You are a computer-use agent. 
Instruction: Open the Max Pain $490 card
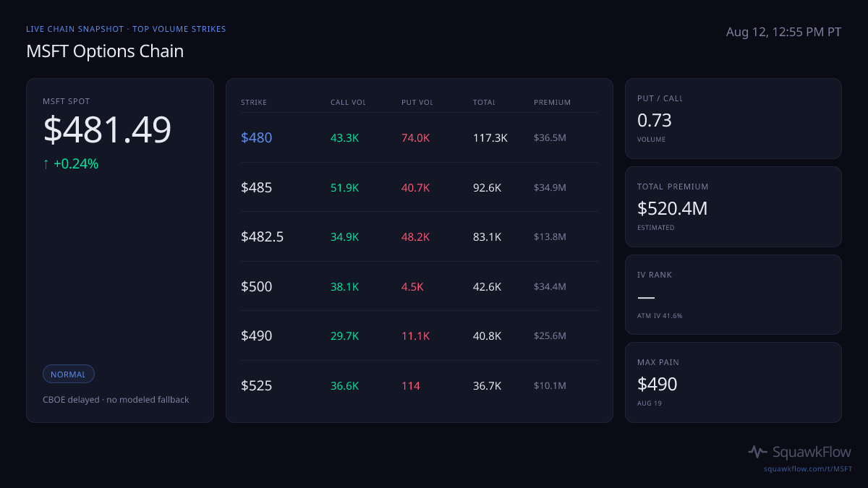point(733,382)
